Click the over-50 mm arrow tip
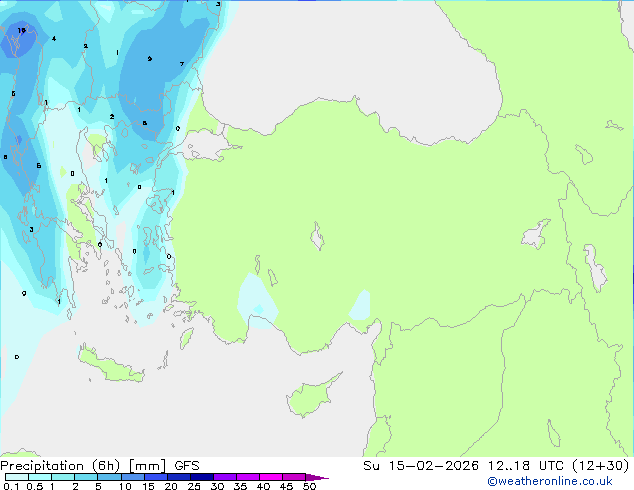 tap(317, 477)
